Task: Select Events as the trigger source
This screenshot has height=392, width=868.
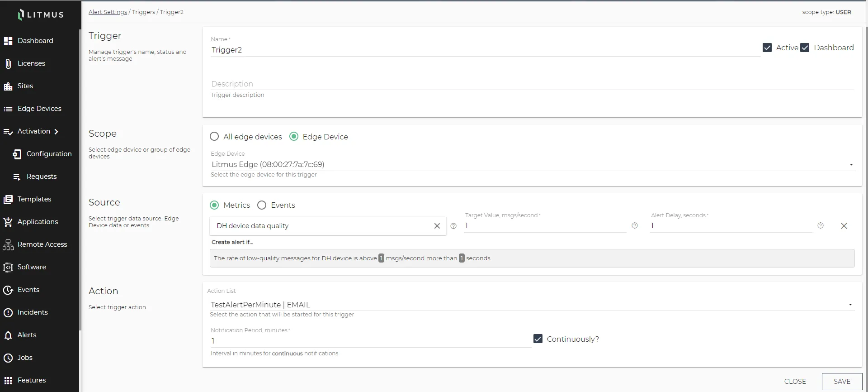Action: pos(262,205)
